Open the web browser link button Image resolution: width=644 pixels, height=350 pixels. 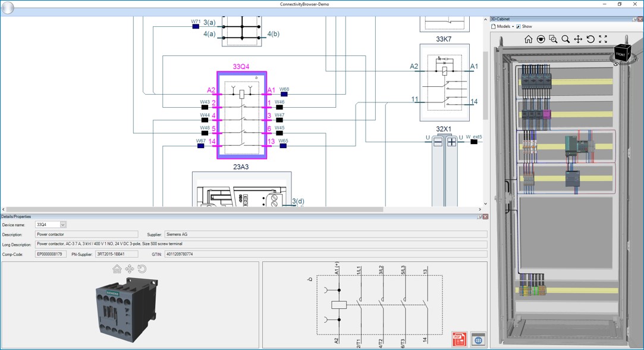(x=478, y=339)
